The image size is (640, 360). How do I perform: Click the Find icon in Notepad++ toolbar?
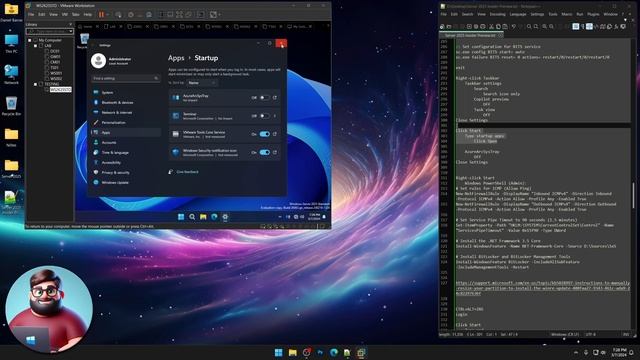[529, 27]
